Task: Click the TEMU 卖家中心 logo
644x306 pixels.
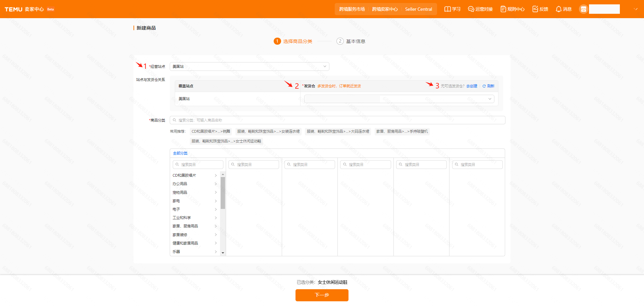Action: [x=24, y=9]
